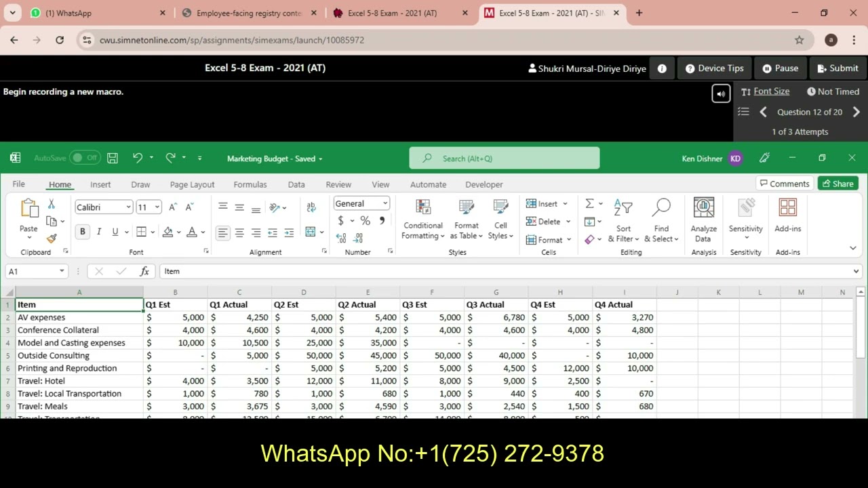Bookmark page with star icon
Screen dimensions: 868x488
[x=800, y=40]
